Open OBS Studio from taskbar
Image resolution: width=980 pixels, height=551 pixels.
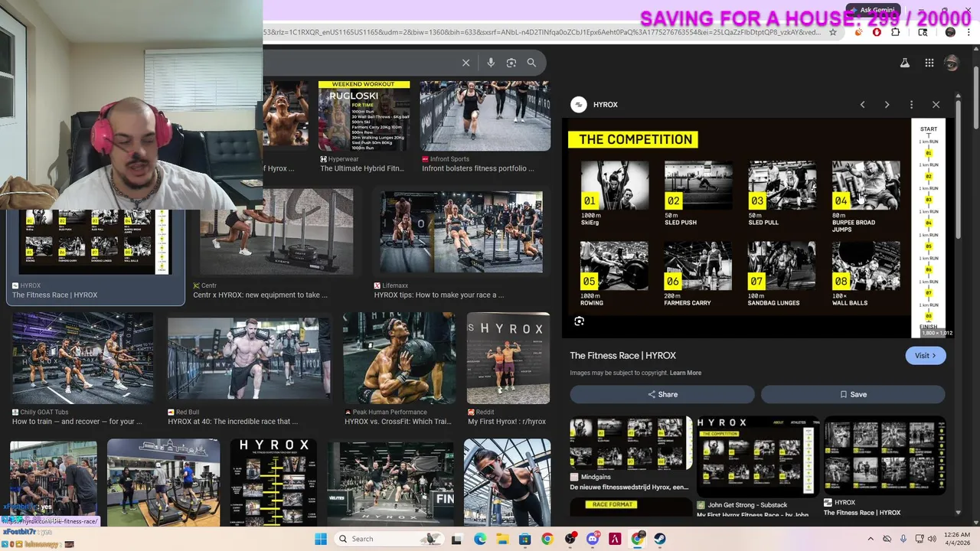click(x=570, y=539)
